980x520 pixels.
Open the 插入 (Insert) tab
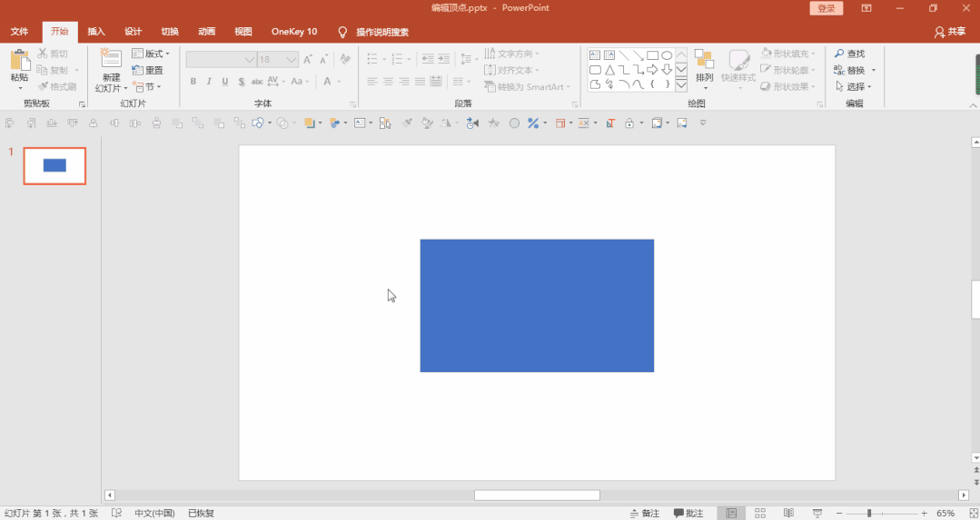(x=96, y=32)
